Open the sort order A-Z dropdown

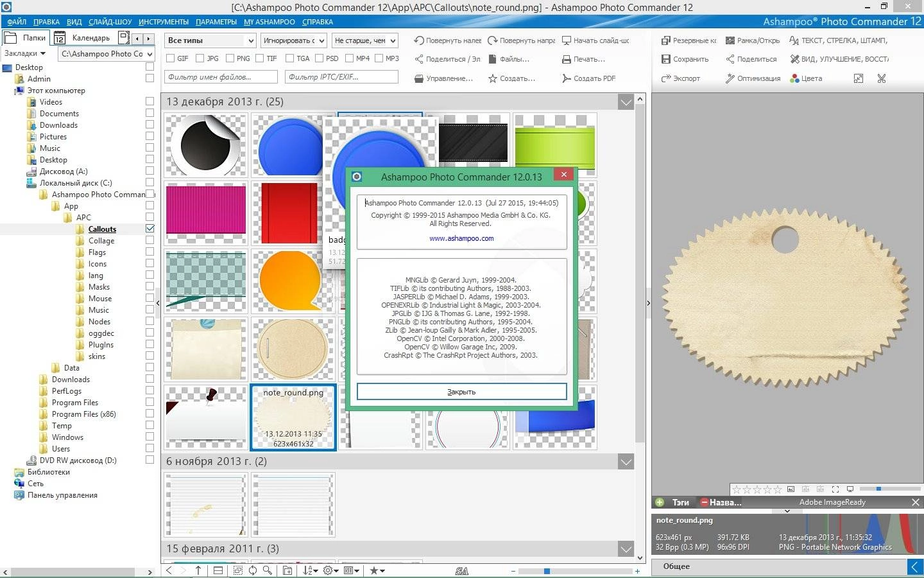pos(310,570)
